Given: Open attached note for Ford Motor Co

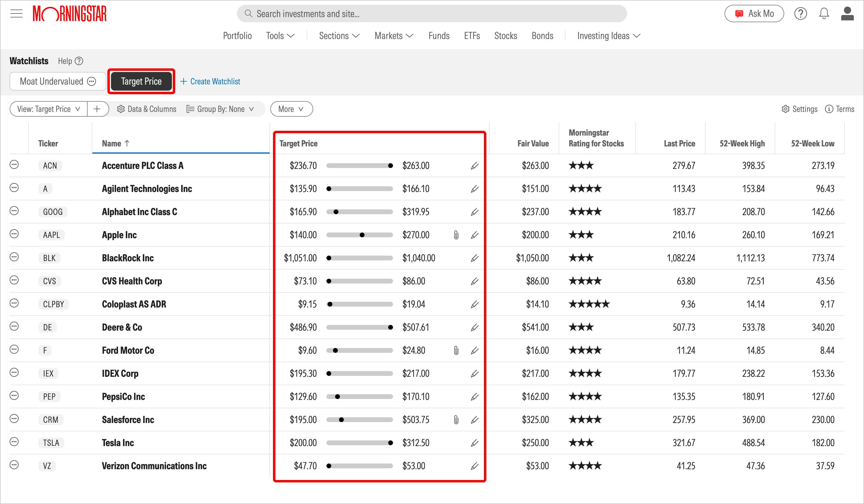Looking at the screenshot, I should [456, 350].
